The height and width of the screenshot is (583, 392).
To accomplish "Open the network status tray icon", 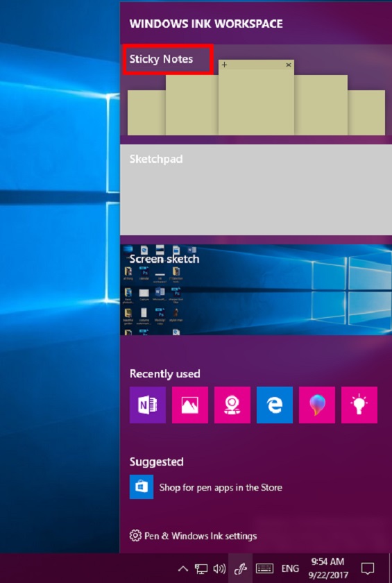I will pyautogui.click(x=201, y=568).
